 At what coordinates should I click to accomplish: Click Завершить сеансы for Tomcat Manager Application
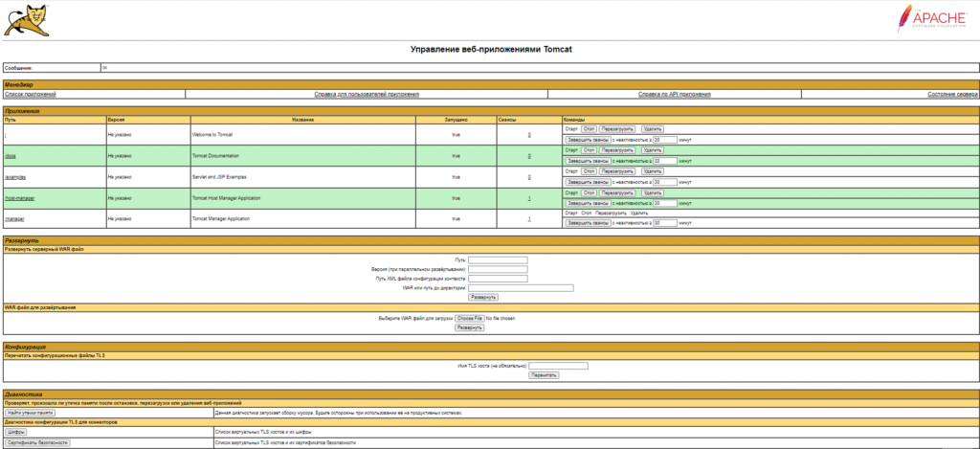(588, 223)
